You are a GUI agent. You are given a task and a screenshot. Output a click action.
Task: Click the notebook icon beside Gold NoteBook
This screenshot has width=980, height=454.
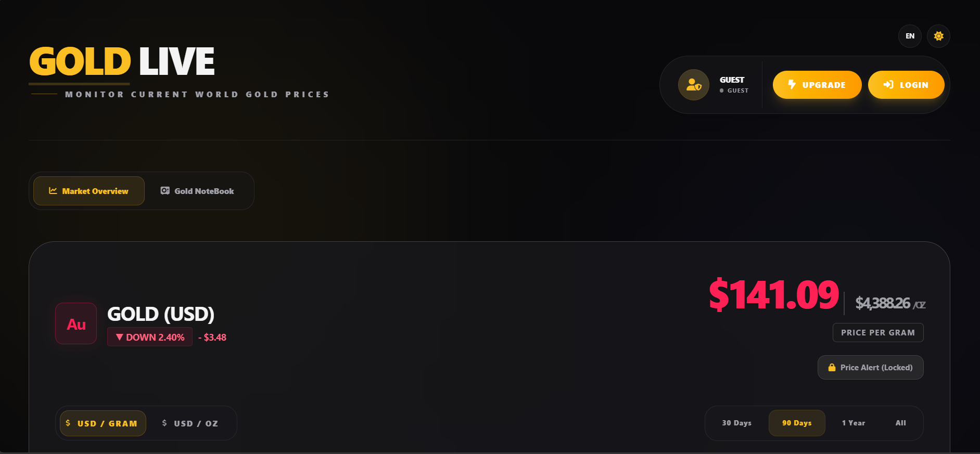165,191
